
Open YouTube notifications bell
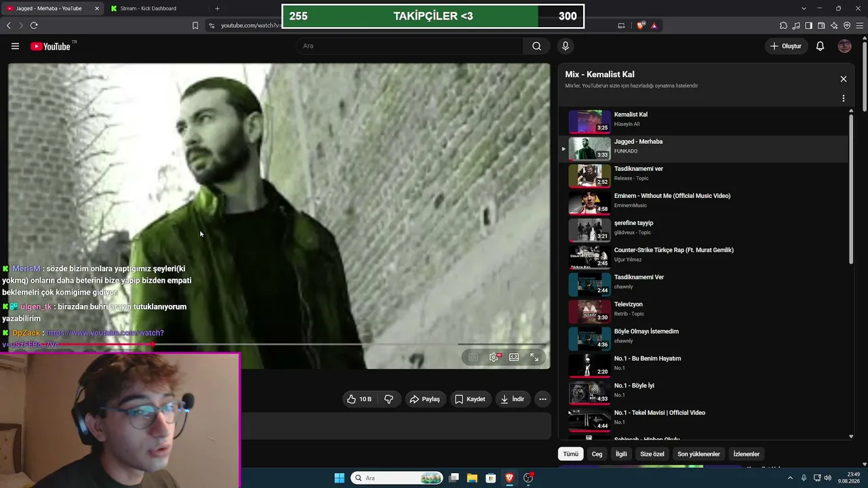(x=820, y=46)
